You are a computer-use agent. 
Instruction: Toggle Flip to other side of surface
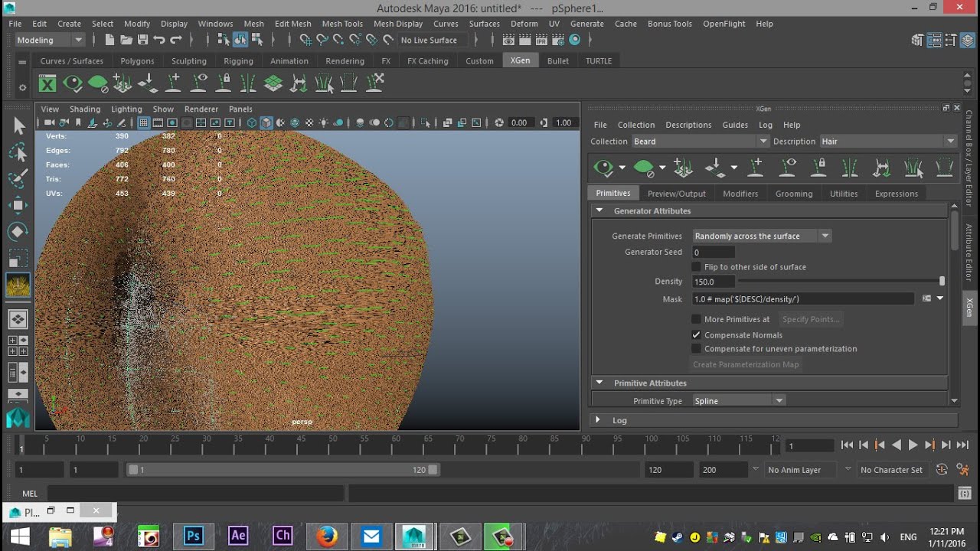[x=696, y=267]
